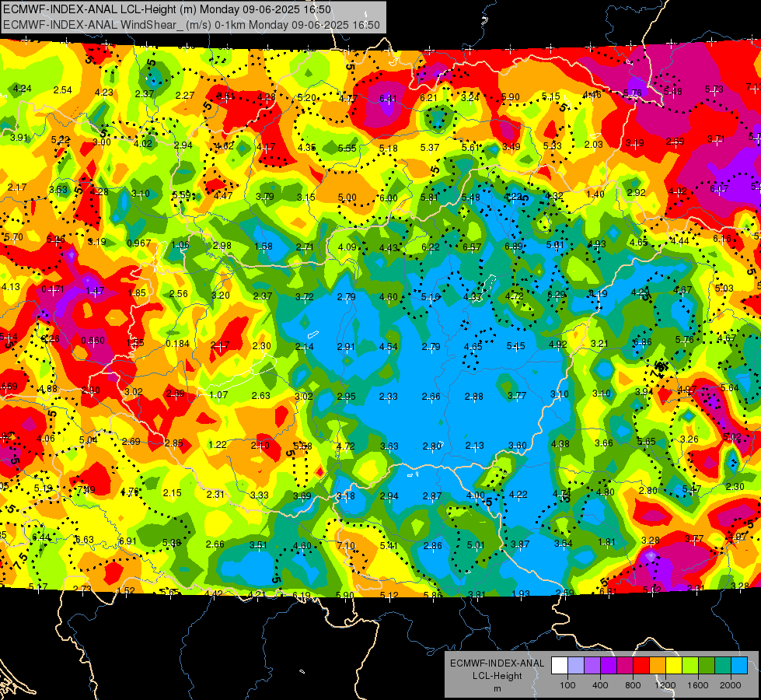The image size is (761, 700).
Task: Click the legend tick label 1200
Action: click(x=665, y=685)
